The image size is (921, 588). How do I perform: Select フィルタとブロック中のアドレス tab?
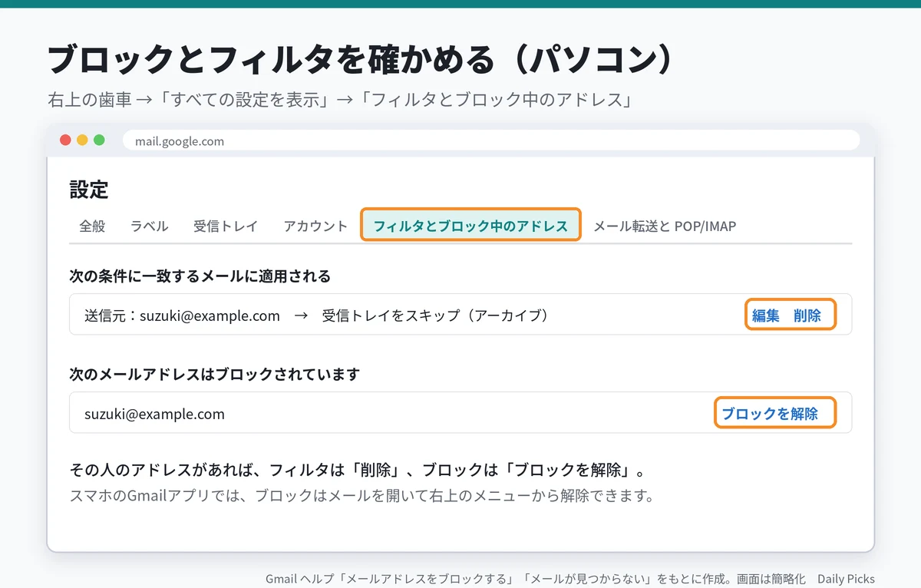(470, 226)
